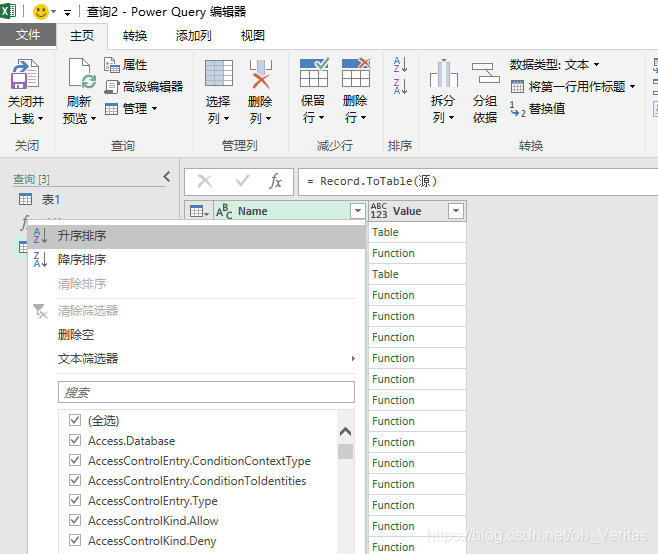Click the first Table value cell
Viewport: 658px width, 554px height.
point(418,232)
